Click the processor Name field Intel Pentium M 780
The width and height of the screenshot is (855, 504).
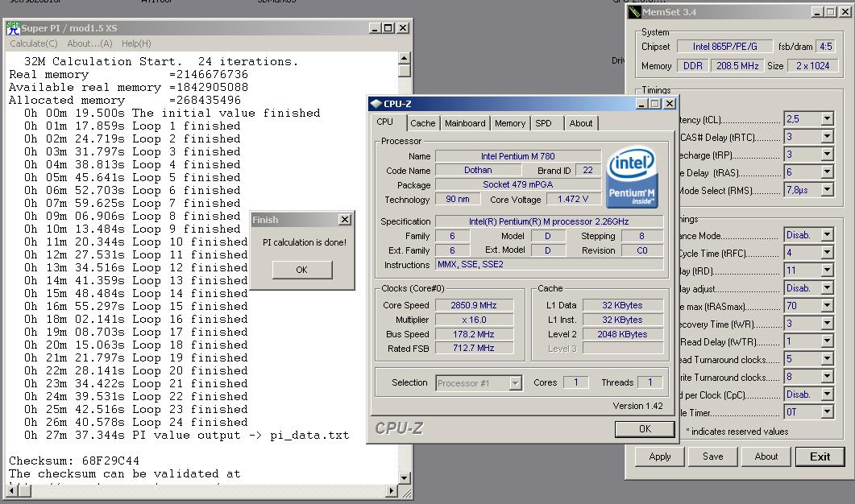click(x=518, y=156)
